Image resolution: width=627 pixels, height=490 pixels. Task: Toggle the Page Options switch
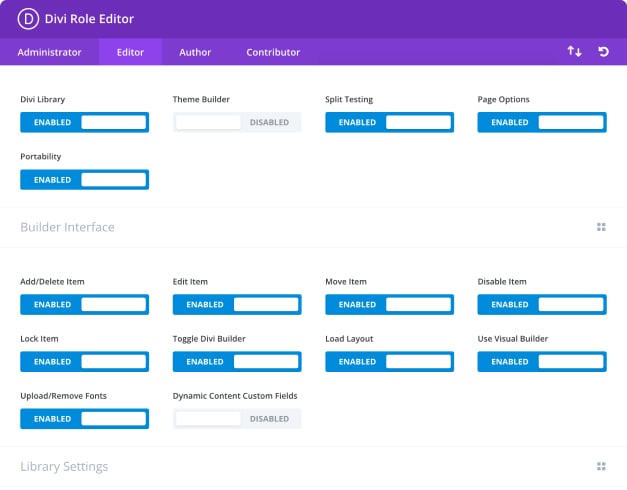[541, 122]
